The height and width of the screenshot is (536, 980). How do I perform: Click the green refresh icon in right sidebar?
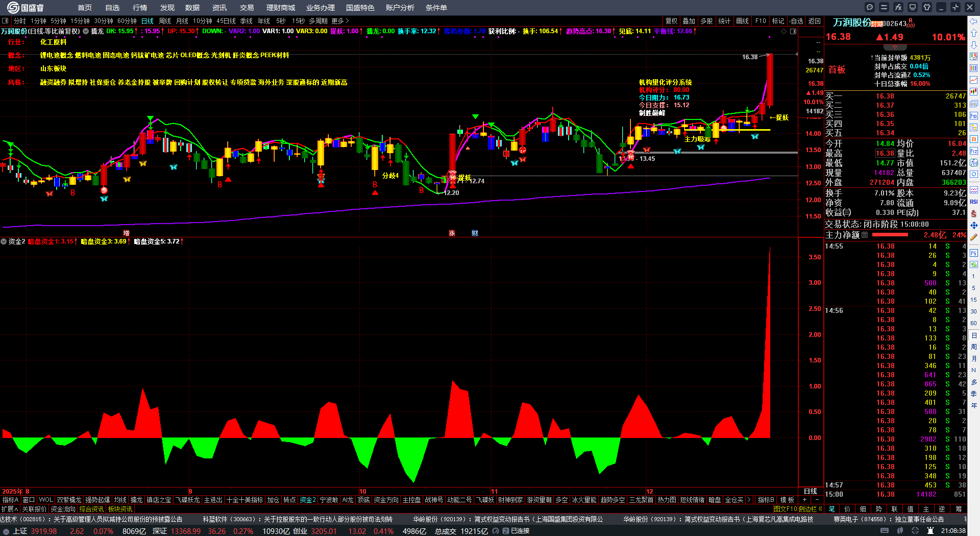point(974,264)
